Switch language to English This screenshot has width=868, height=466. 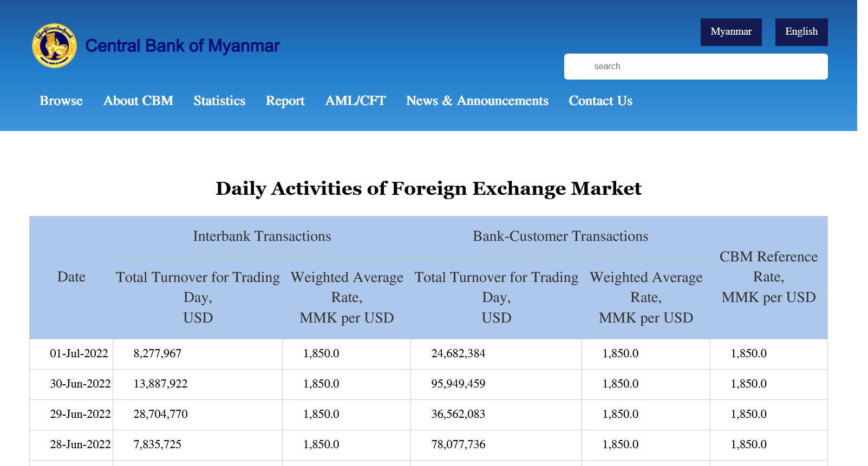click(801, 32)
